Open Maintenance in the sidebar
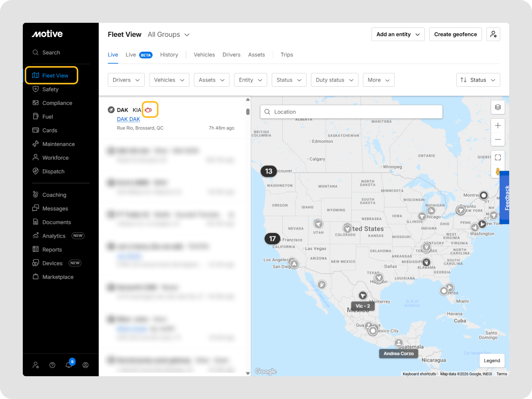Image resolution: width=532 pixels, height=399 pixels. (x=59, y=144)
